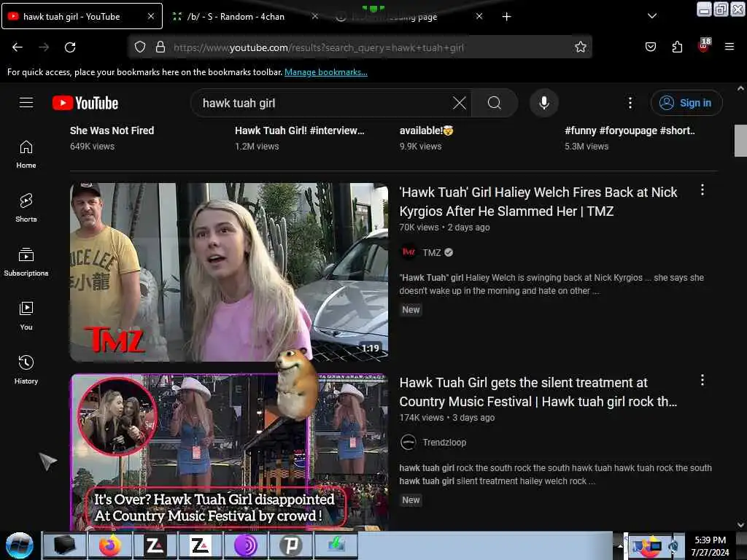Go to the YouTube logo home

click(85, 103)
